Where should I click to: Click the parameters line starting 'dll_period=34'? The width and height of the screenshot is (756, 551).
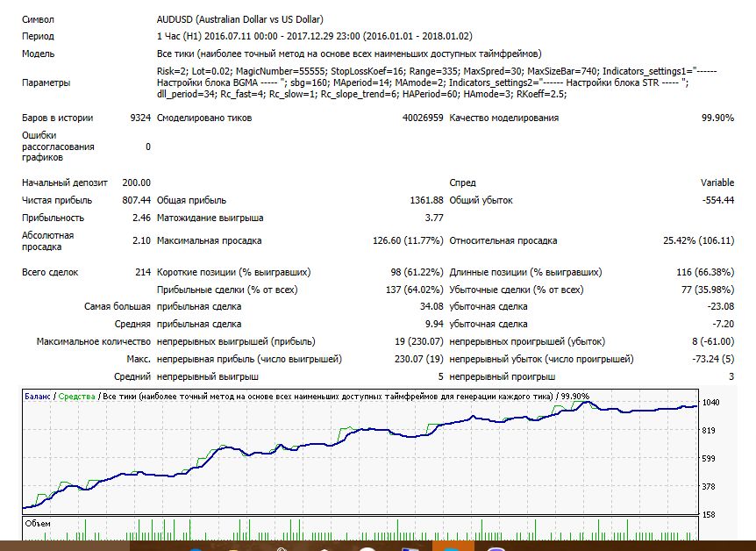click(361, 94)
